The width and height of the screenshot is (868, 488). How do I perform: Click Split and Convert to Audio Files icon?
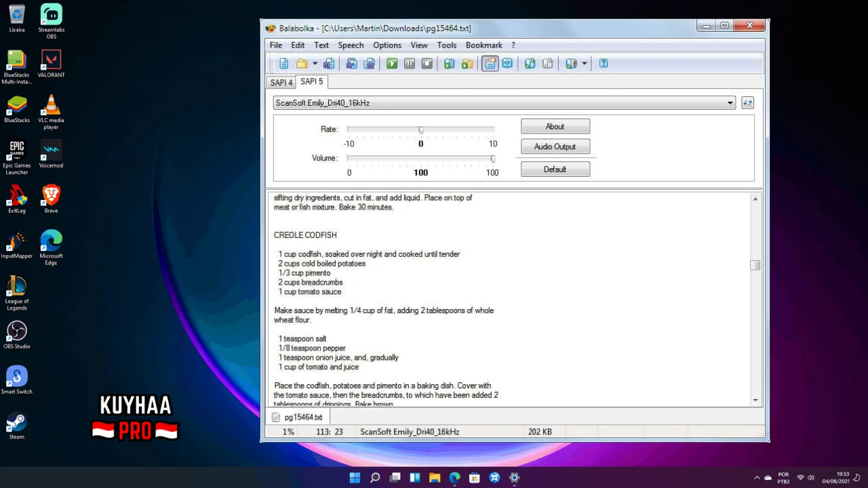click(x=369, y=64)
